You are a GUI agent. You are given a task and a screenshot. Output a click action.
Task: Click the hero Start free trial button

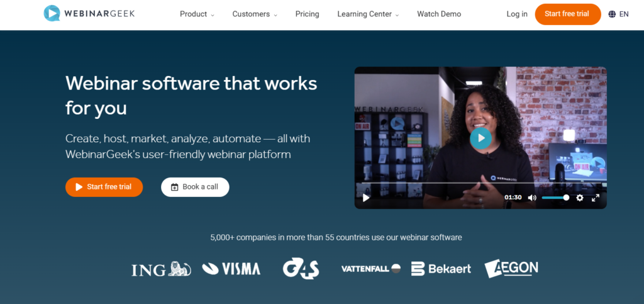(x=104, y=187)
